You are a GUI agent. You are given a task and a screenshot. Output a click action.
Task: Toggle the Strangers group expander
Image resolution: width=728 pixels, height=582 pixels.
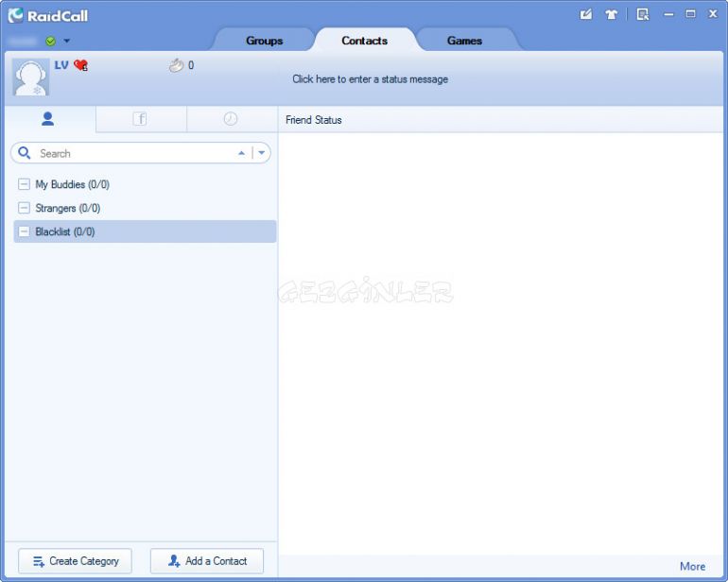click(x=25, y=208)
